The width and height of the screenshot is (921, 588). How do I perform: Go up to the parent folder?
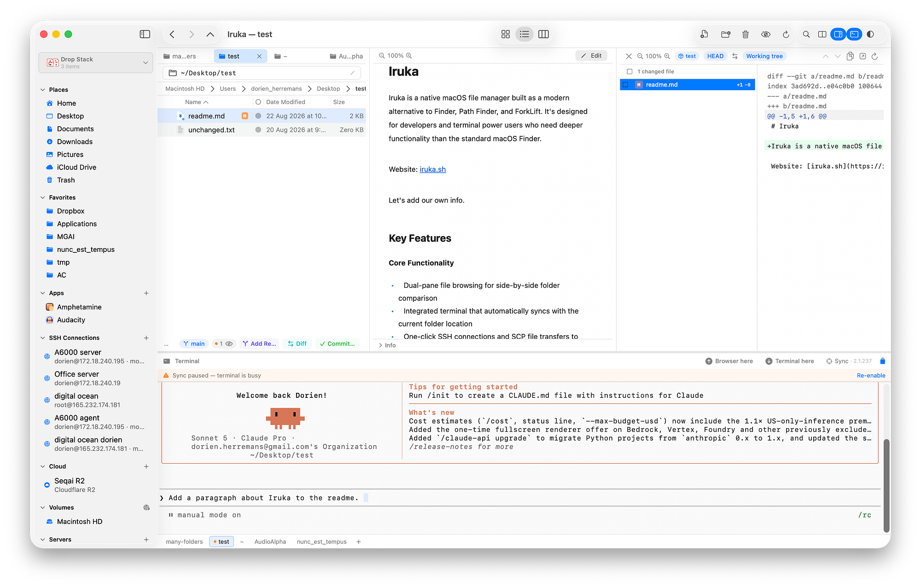pyautogui.click(x=210, y=34)
